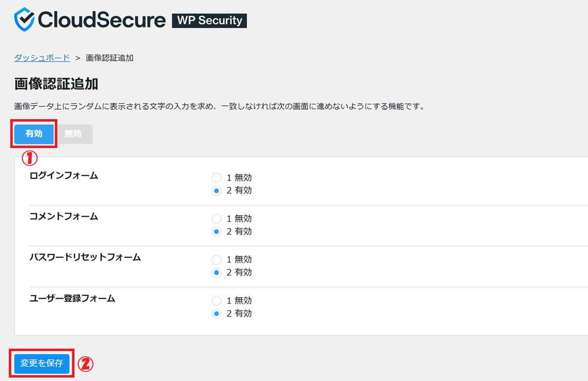This screenshot has height=381, width=588.
Task: Open the ダッシュボード breadcrumb link
Action: pos(42,58)
